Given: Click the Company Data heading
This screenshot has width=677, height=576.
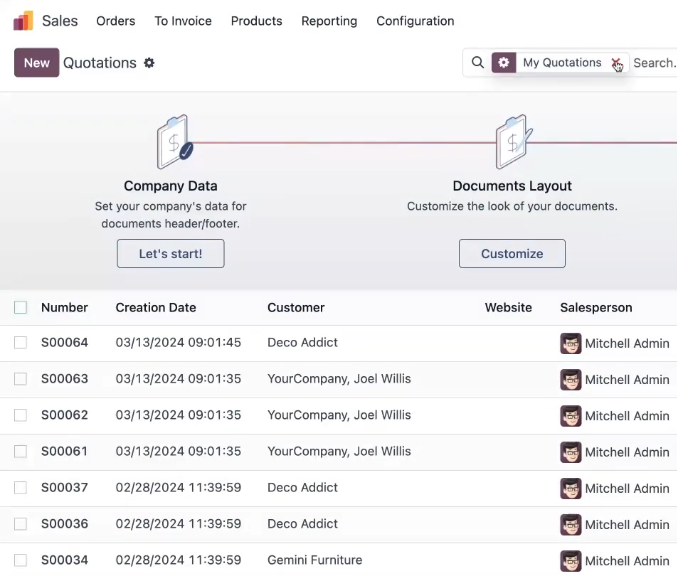Looking at the screenshot, I should 171,186.
